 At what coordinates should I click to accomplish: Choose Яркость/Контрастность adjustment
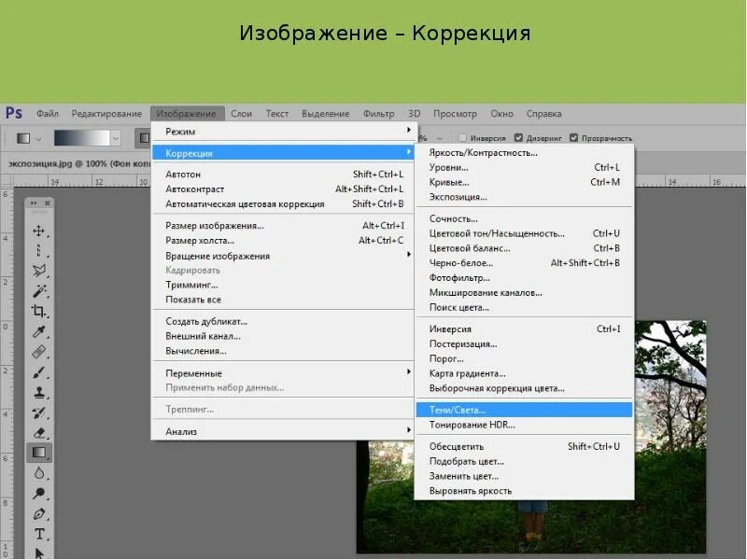point(524,153)
